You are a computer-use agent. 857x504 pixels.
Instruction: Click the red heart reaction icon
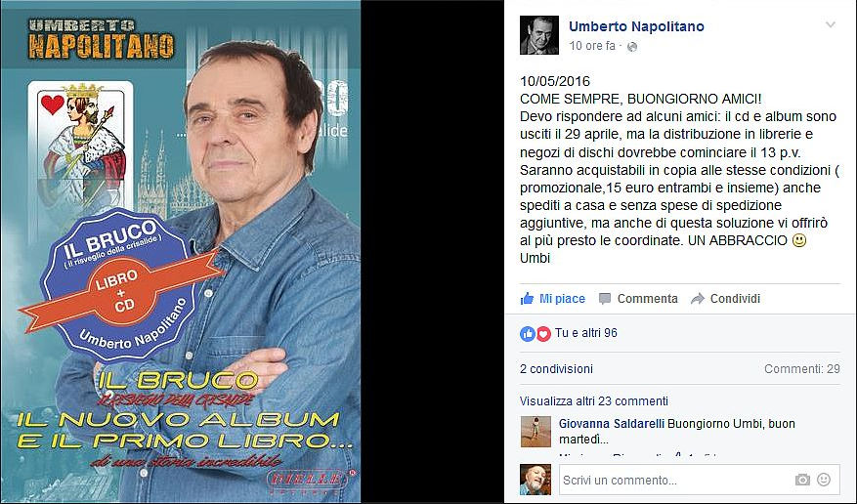click(542, 334)
